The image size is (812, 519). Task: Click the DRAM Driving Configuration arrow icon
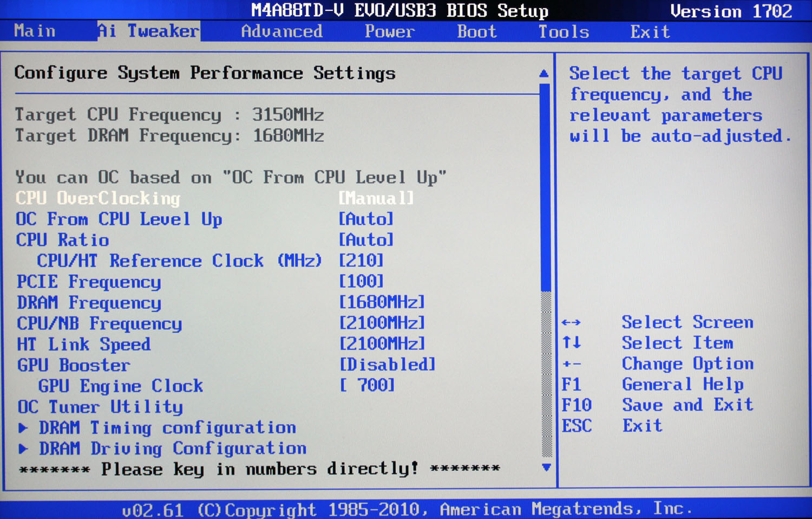point(23,449)
